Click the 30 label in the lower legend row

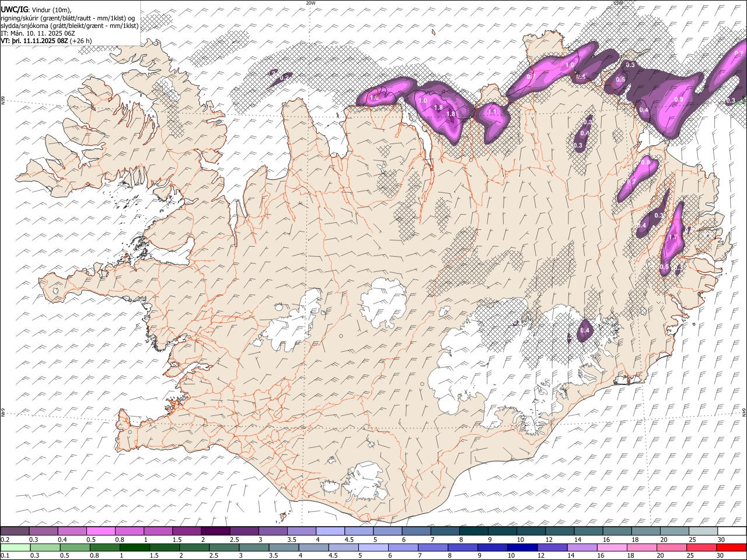click(720, 555)
